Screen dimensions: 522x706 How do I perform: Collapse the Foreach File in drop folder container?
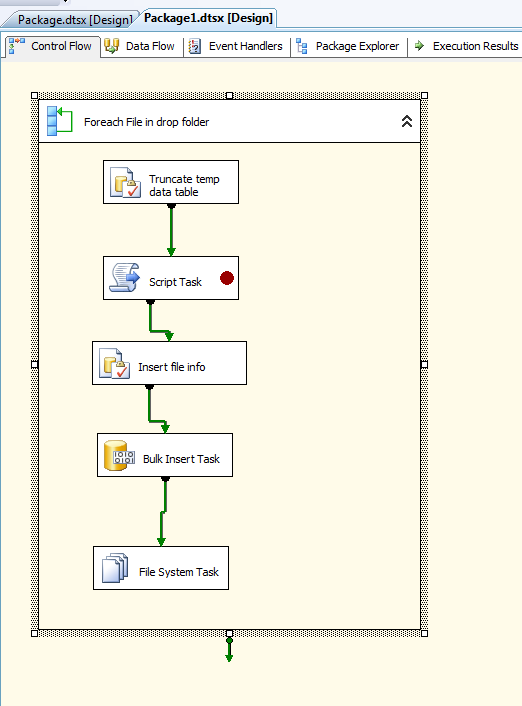click(407, 121)
